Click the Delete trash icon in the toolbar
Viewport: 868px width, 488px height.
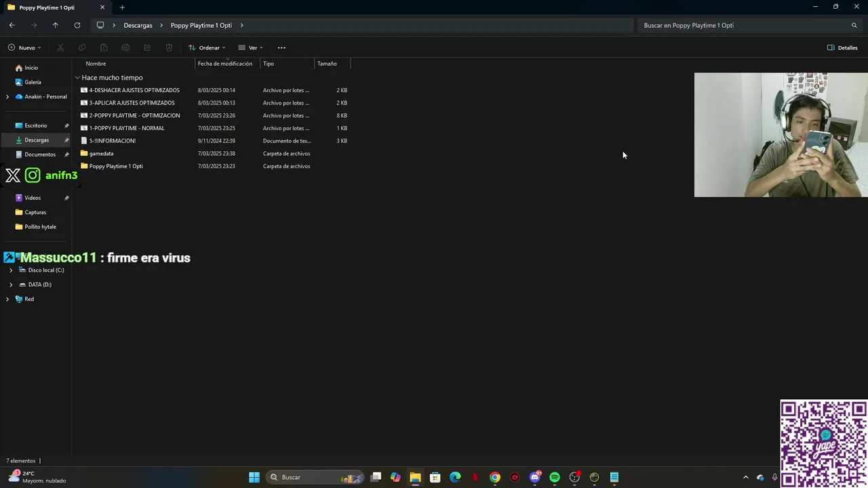point(169,47)
